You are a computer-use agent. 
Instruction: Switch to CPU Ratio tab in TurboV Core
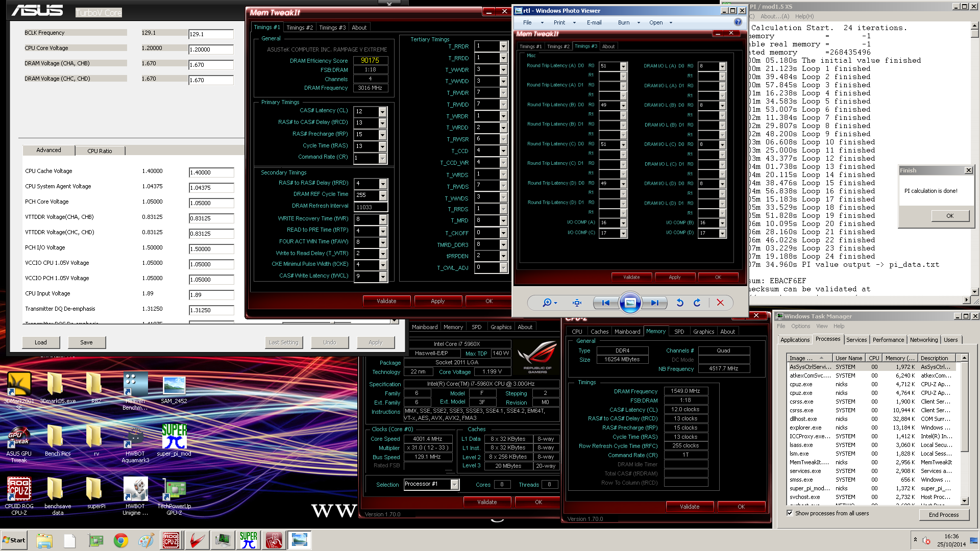100,151
